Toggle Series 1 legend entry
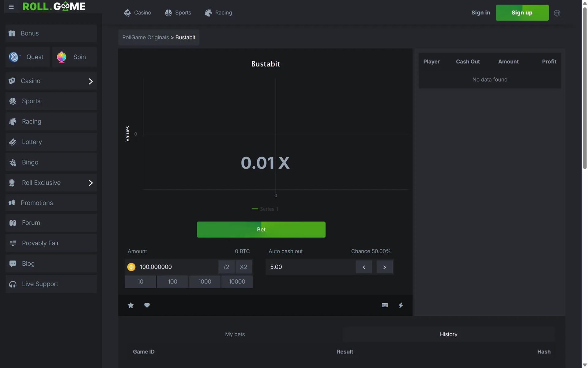This screenshot has height=368, width=588. 265,209
